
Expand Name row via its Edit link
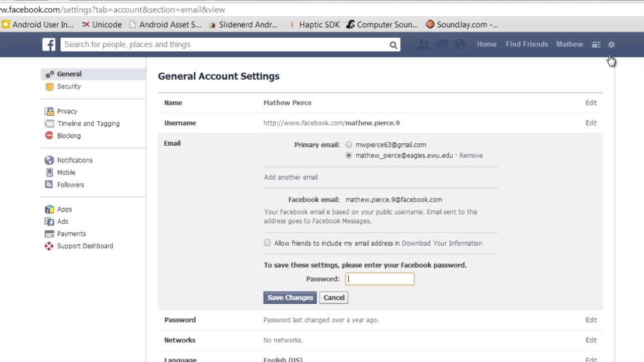(x=591, y=103)
